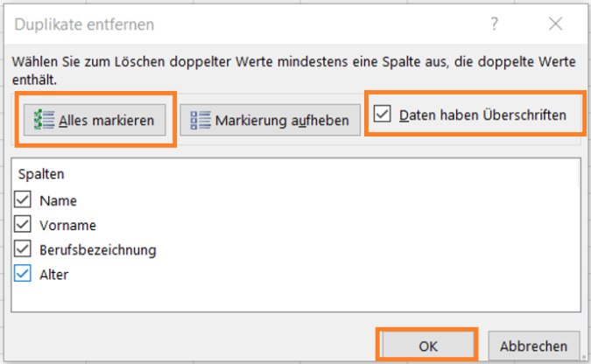591x364 pixels.
Task: Click the Duplikate entfernen title bar text
Action: (84, 24)
